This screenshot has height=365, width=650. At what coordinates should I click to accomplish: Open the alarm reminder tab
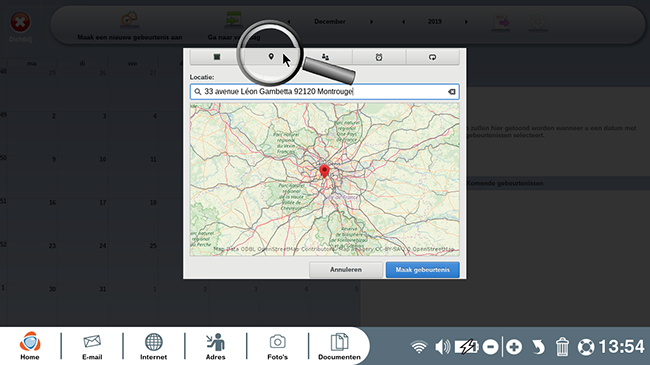(379, 57)
